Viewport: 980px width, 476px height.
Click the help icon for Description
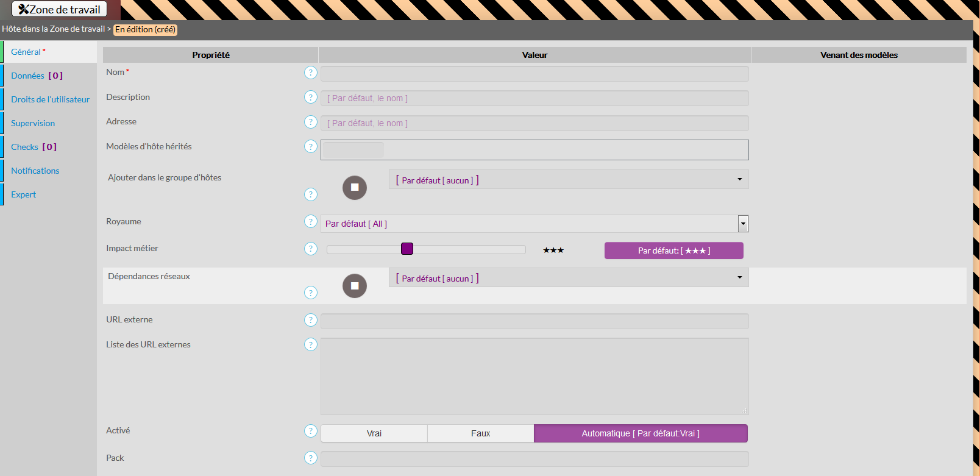point(311,98)
